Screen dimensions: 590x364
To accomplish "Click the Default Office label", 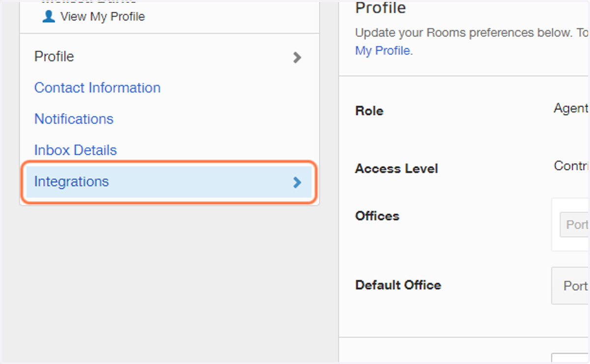I will click(x=398, y=285).
